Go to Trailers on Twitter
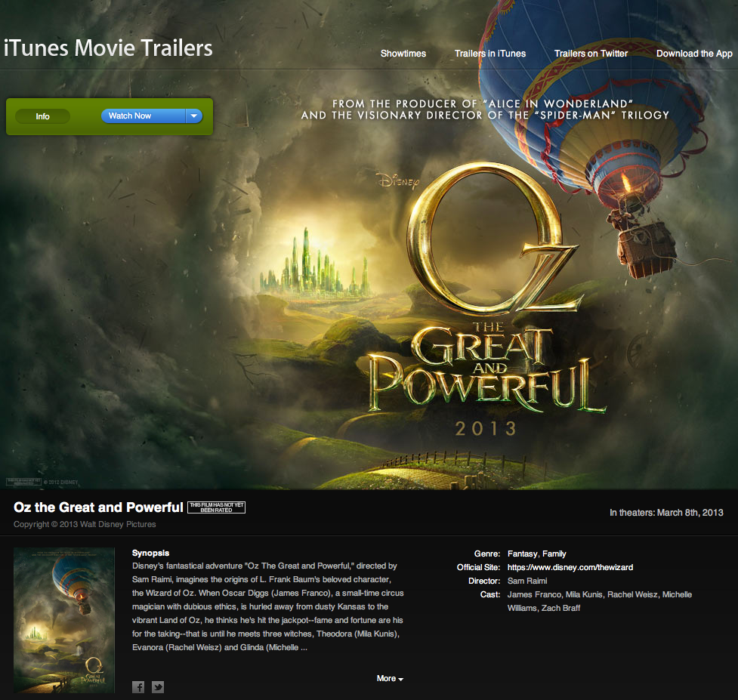The width and height of the screenshot is (738, 700). click(x=591, y=54)
